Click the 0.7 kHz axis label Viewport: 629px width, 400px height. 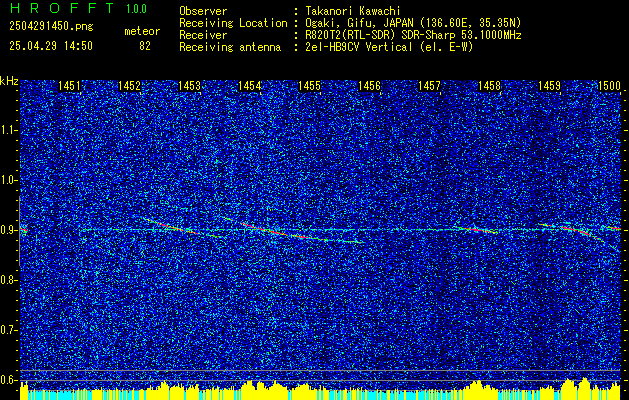[8, 330]
